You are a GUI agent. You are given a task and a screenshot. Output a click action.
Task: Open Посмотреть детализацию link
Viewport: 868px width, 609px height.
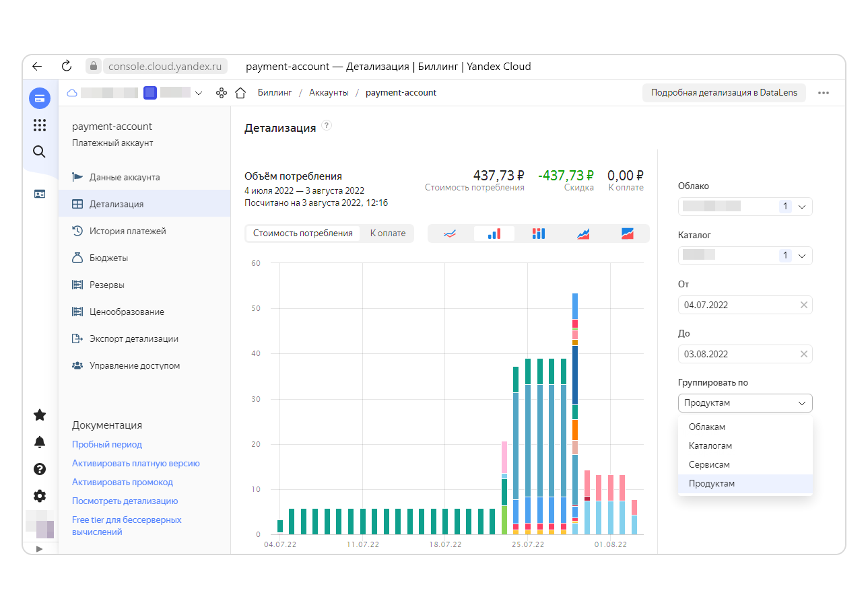[x=125, y=501]
